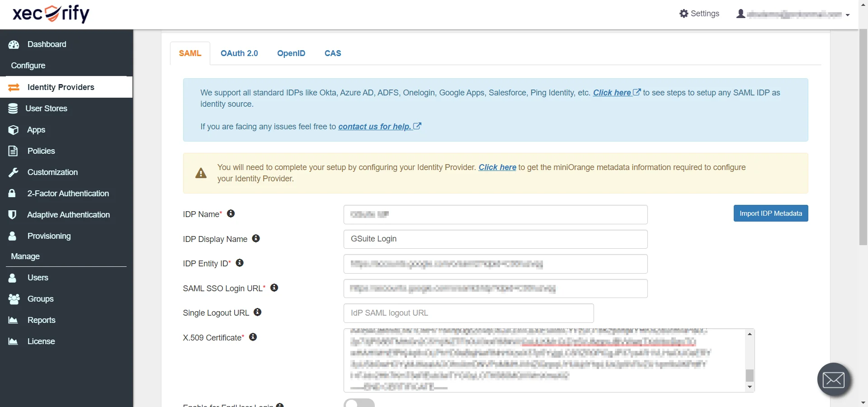Open the Dashboard from the sidebar
This screenshot has height=407, width=868.
click(47, 44)
